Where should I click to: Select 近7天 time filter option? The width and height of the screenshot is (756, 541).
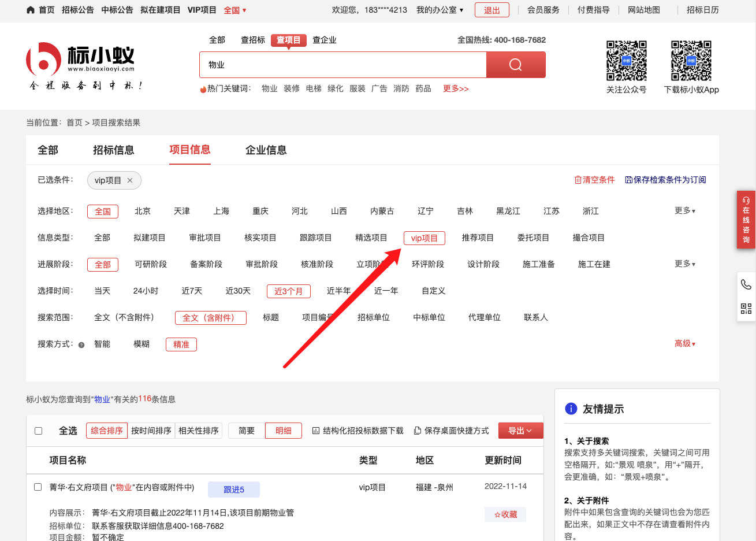(192, 291)
